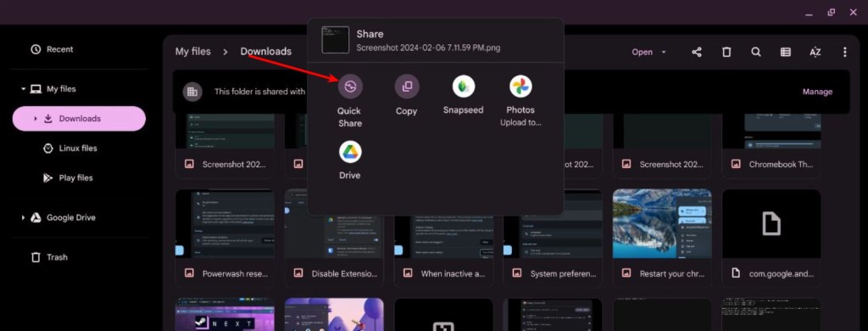Click the trash delete icon in the toolbar
The image size is (868, 331).
pyautogui.click(x=726, y=52)
